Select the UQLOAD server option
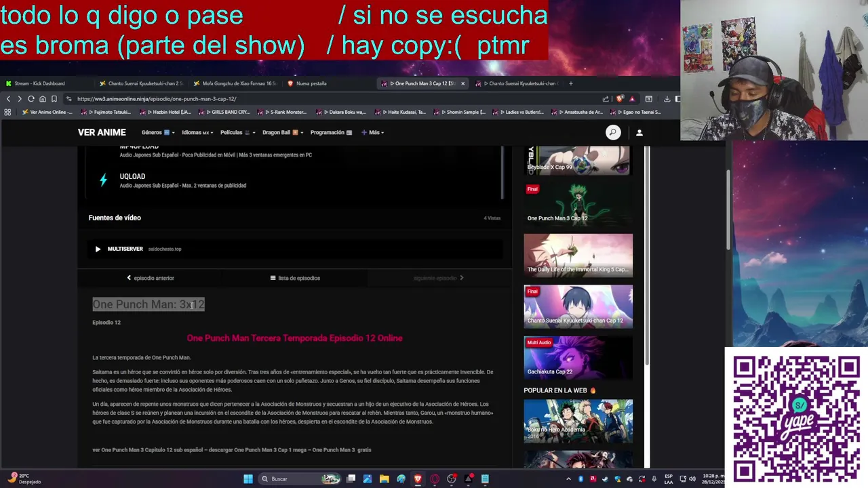 click(x=293, y=180)
